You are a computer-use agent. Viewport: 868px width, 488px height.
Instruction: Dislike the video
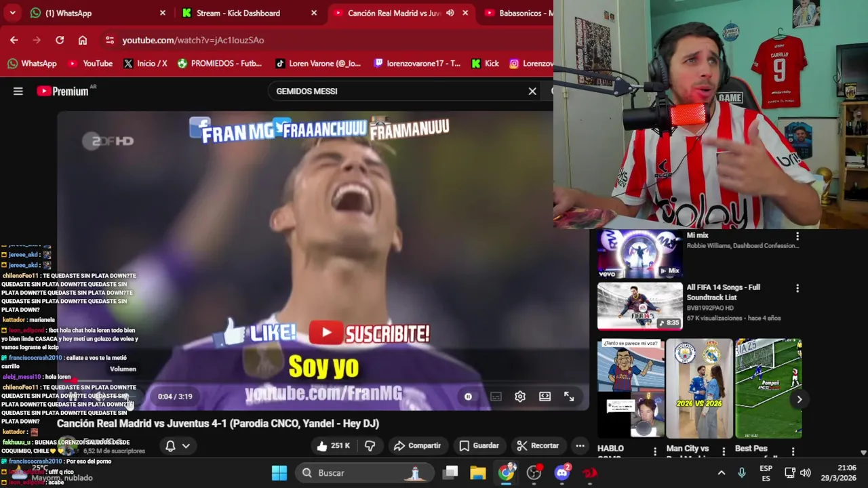point(370,445)
